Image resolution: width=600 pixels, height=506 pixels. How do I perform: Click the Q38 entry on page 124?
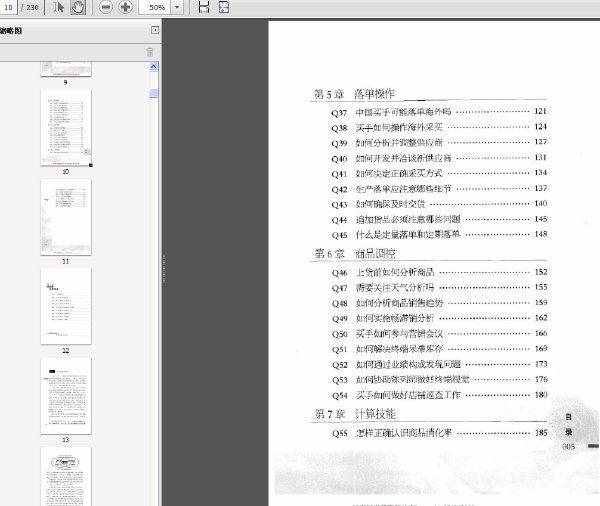(x=439, y=127)
